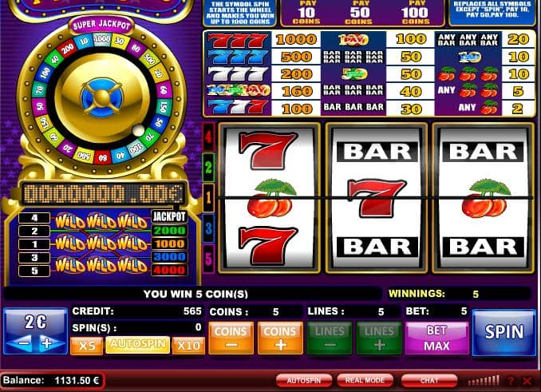Decrease coins with COINS minus button
Screen dimensions: 541x392
coord(231,339)
